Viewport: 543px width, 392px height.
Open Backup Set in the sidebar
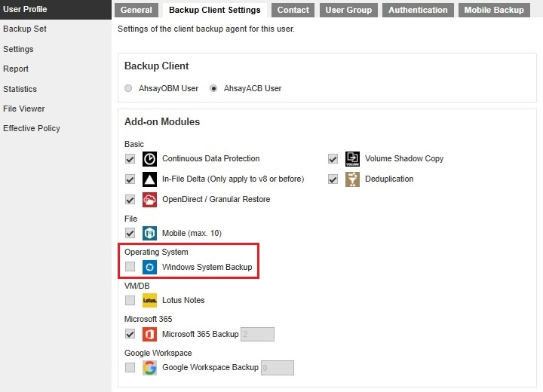[x=25, y=29]
